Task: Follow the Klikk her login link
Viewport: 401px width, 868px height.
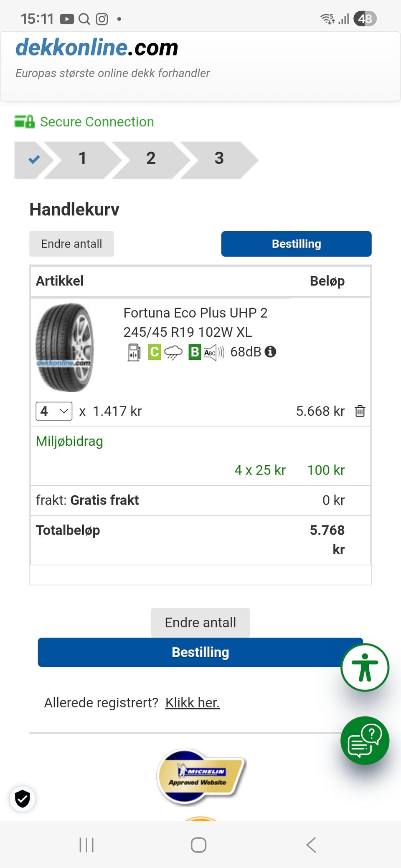Action: point(192,703)
